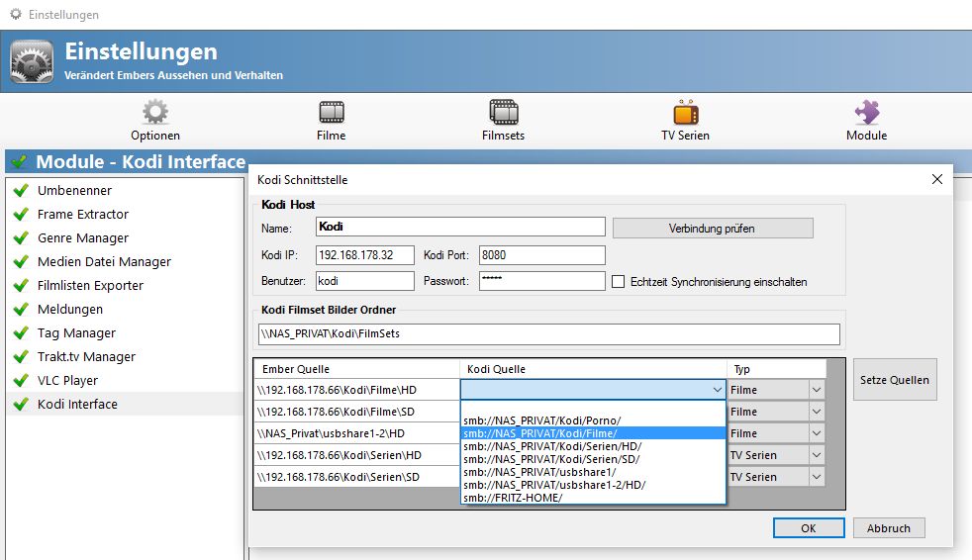Toggle the Filmlisten Exporter green checkmark

coord(21,285)
